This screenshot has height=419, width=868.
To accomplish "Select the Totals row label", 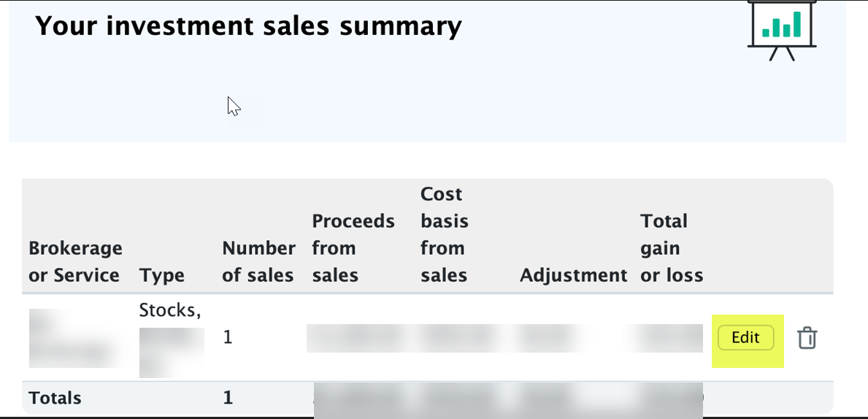I will point(55,398).
